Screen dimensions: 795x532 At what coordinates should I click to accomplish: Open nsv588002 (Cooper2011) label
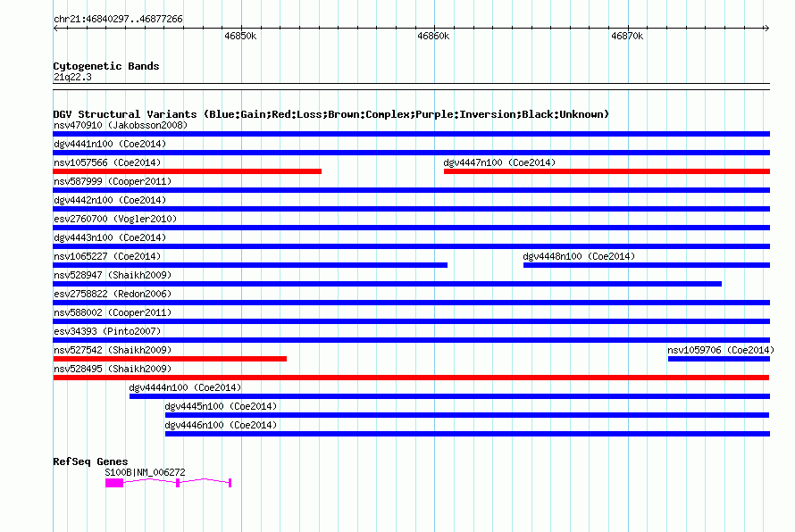pos(113,312)
